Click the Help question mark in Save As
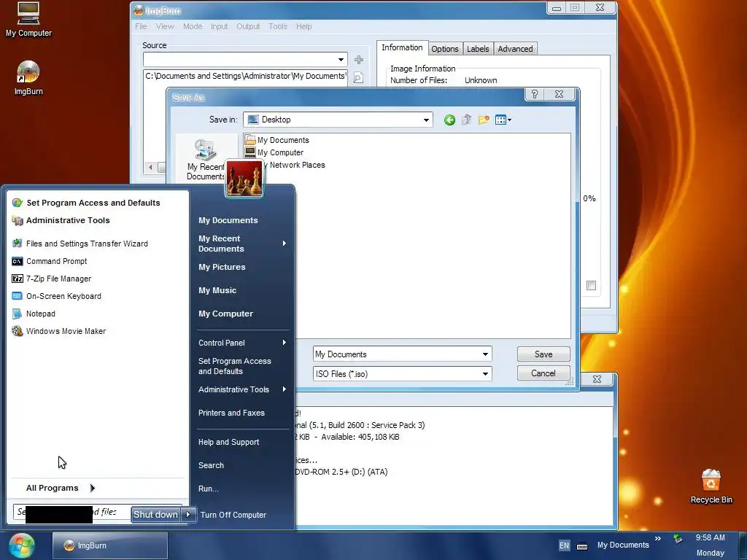This screenshot has height=560, width=747. [x=535, y=94]
